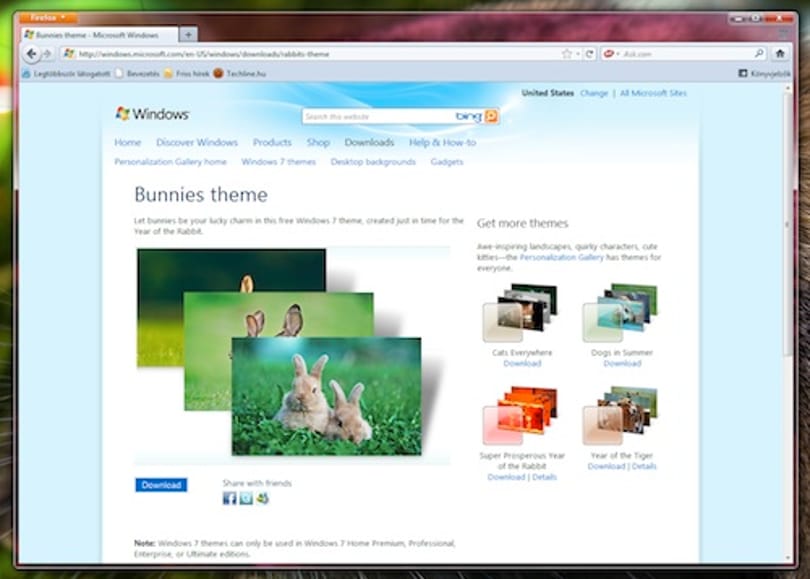Open the Firefox application menu button

click(48, 18)
